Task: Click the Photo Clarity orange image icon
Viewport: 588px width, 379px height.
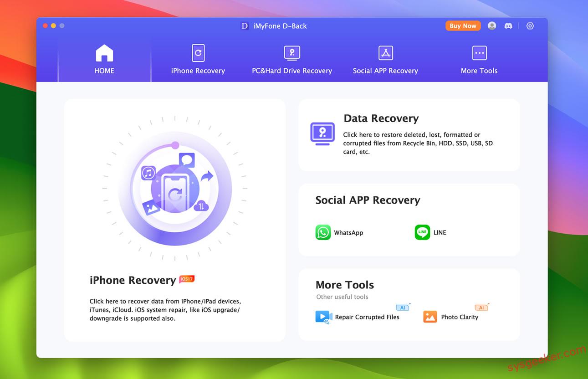Action: coord(430,317)
